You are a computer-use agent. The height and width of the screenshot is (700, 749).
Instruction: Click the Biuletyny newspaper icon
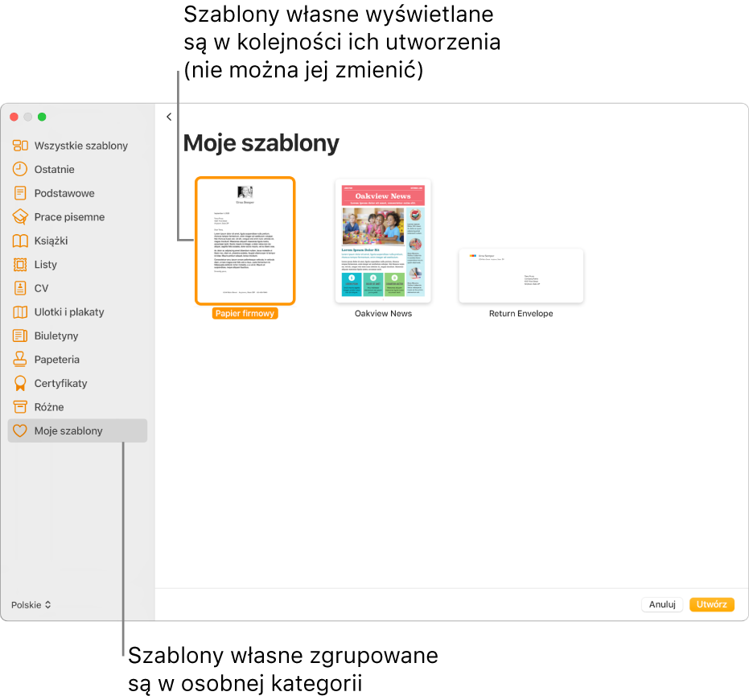click(20, 336)
